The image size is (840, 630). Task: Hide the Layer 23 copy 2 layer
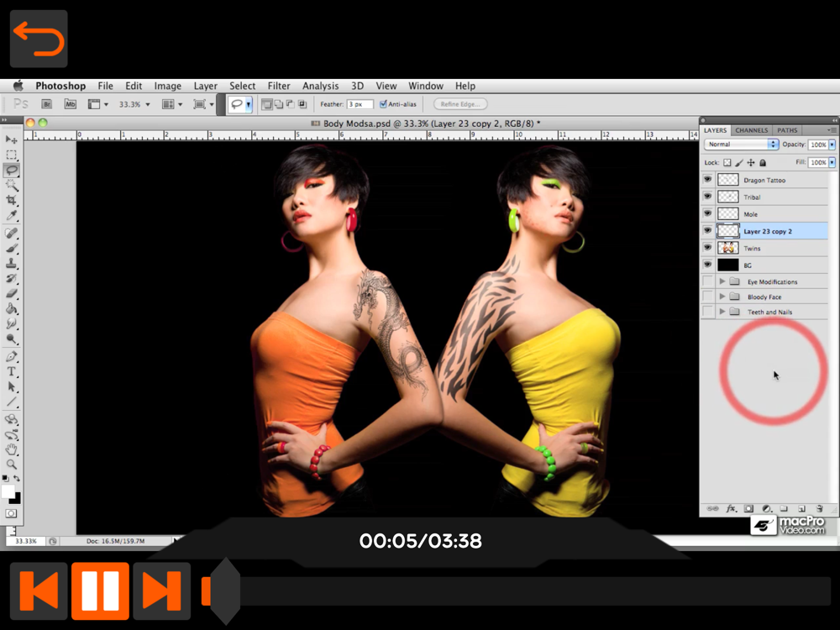point(707,231)
